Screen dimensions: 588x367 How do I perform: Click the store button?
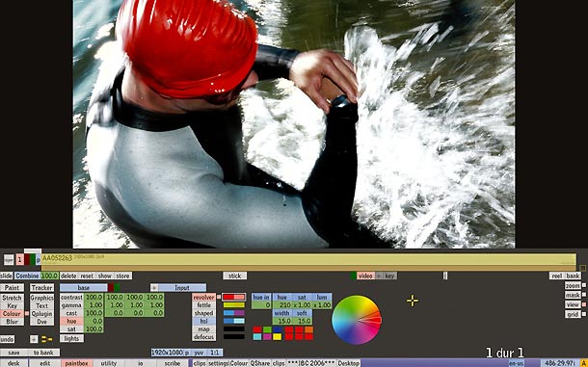pyautogui.click(x=122, y=275)
